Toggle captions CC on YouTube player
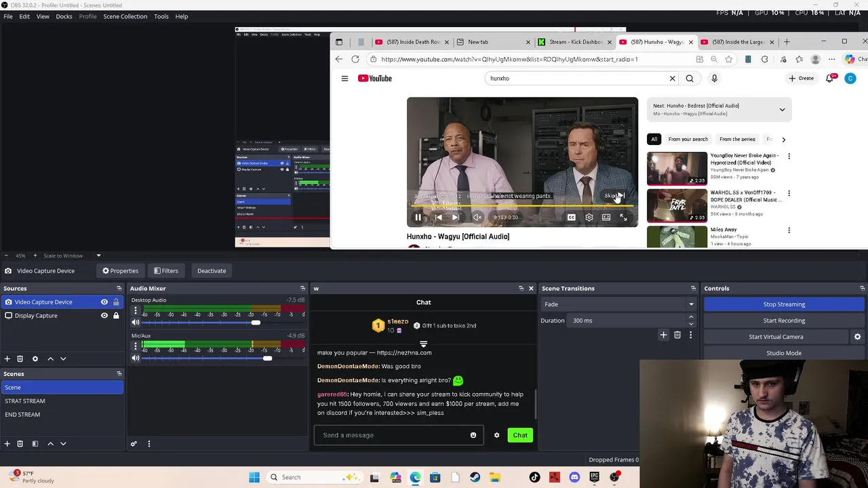 (x=571, y=218)
